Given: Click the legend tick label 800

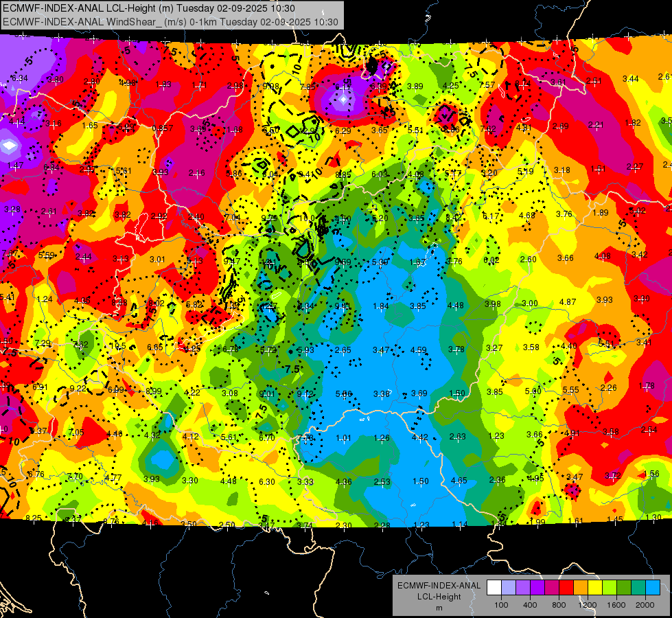Looking at the screenshot, I should click(x=559, y=605).
